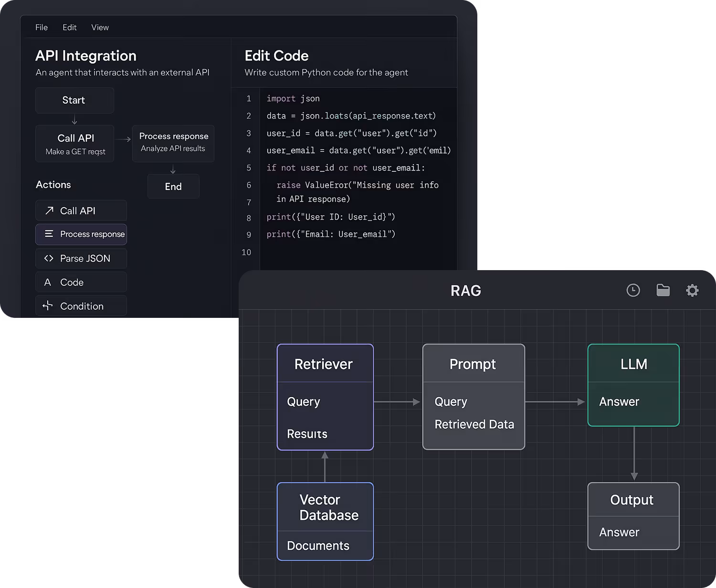Choose the Call API action
Screen dimensions: 716x588
point(81,210)
